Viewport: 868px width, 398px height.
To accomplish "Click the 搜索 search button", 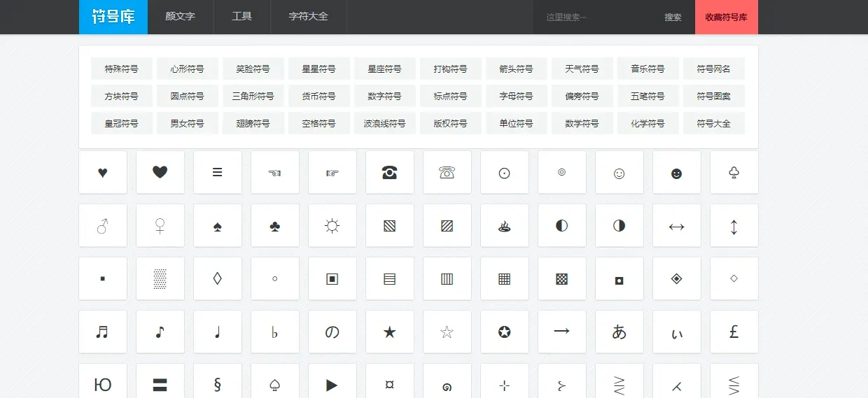I will 673,17.
